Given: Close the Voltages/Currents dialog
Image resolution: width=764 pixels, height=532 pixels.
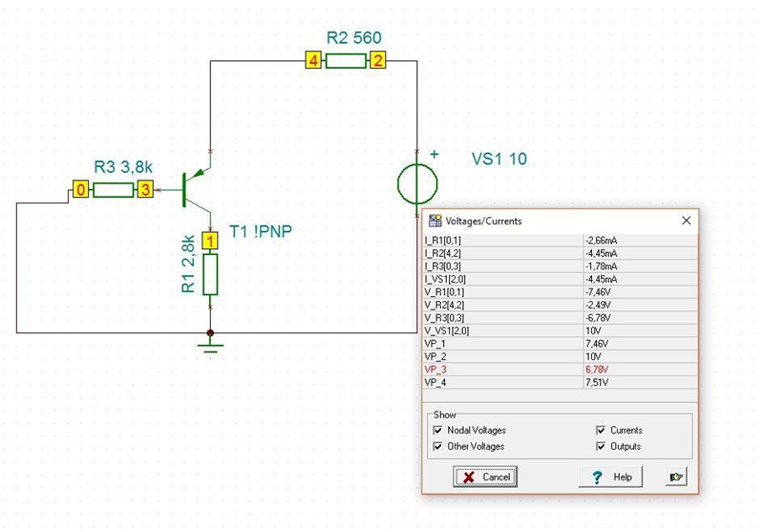Looking at the screenshot, I should click(x=685, y=221).
